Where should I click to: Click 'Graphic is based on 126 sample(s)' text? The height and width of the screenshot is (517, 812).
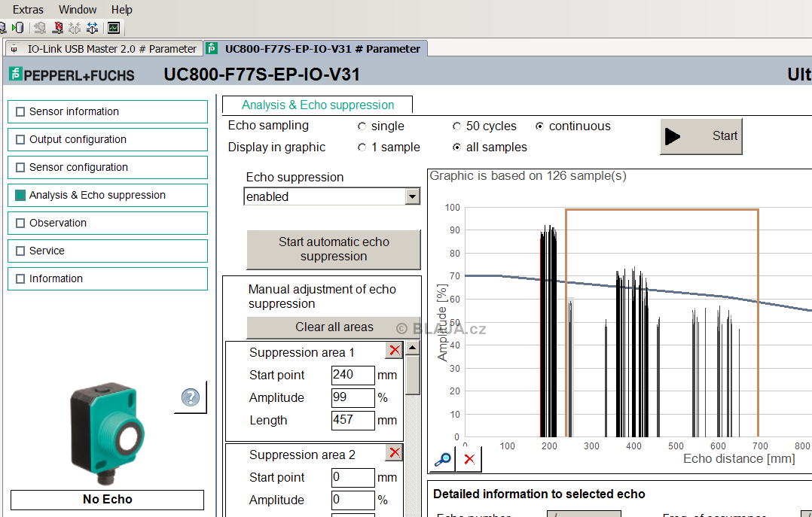click(528, 176)
